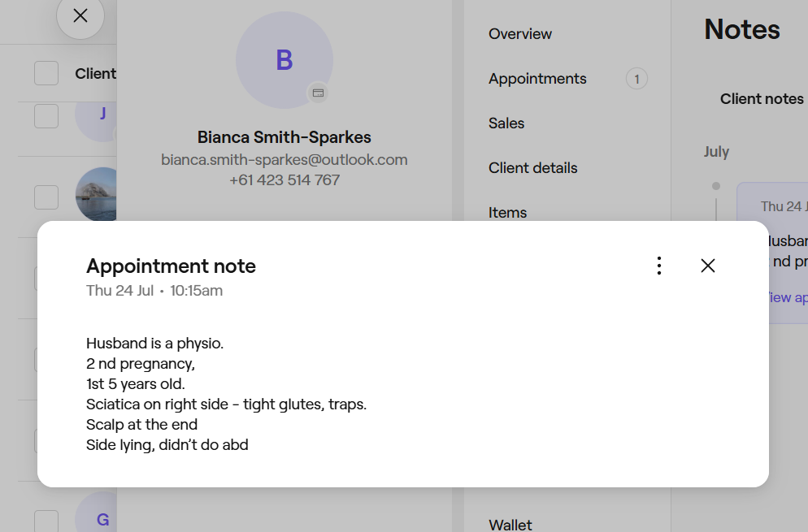
Task: Go to the Overview section
Action: tap(520, 34)
